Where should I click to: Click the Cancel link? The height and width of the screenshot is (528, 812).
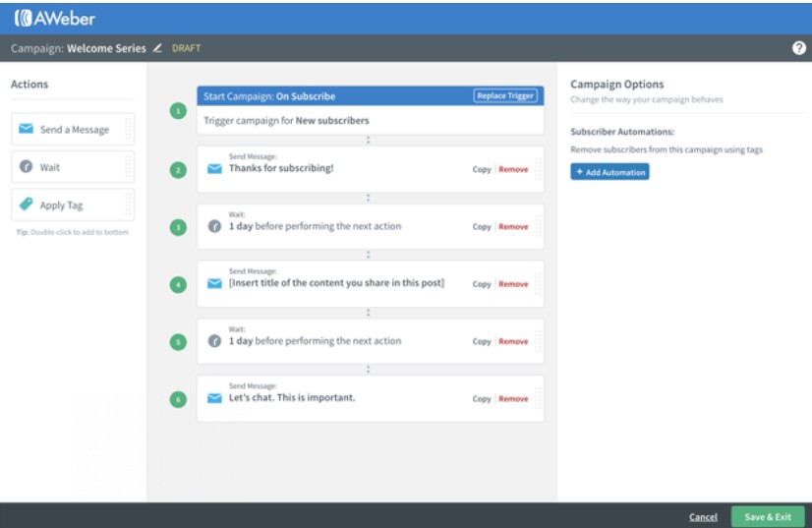pyautogui.click(x=703, y=516)
